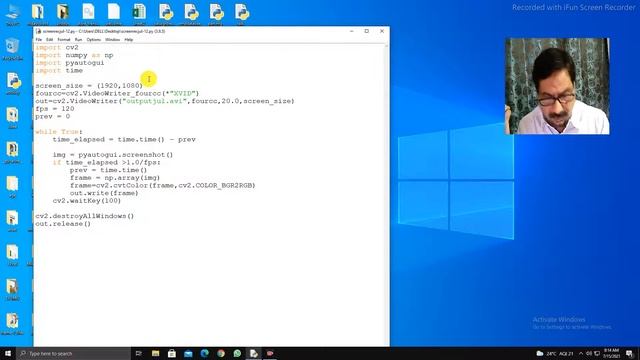Click the IDLE window title bar icon

click(x=38, y=31)
